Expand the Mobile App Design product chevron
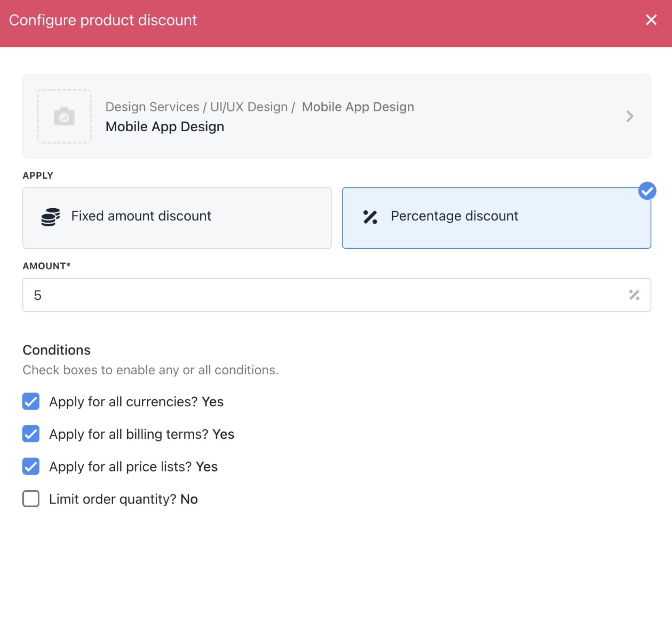Image resolution: width=672 pixels, height=623 pixels. 629,116
